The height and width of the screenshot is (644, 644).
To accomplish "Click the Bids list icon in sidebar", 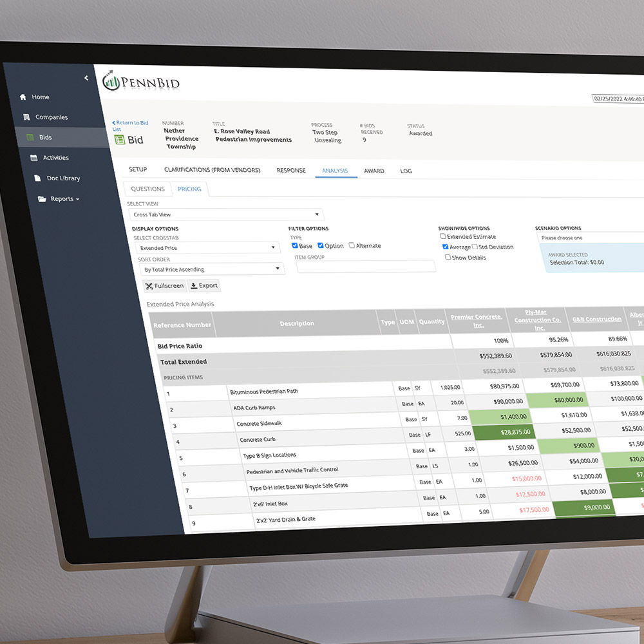I will (30, 137).
